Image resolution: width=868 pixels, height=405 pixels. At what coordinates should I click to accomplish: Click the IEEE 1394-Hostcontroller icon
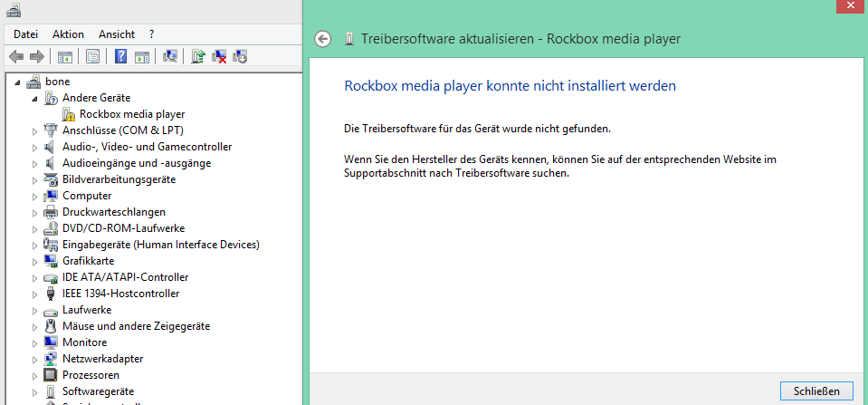[x=51, y=293]
